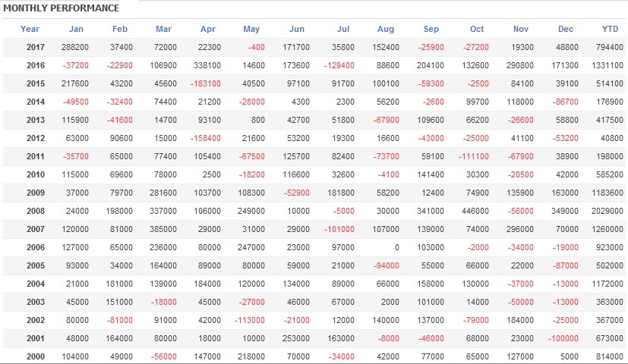Click the Apr column header
Viewport: 628px width, 364px height.
click(208, 30)
